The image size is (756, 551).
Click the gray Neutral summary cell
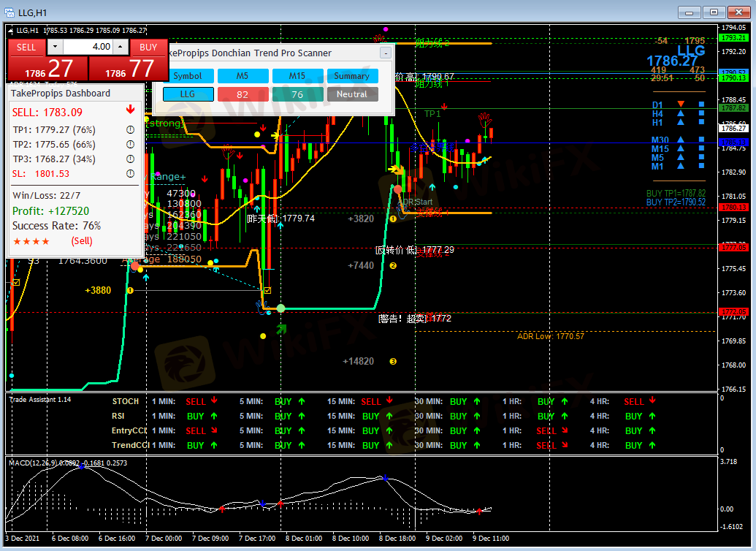pyautogui.click(x=352, y=94)
